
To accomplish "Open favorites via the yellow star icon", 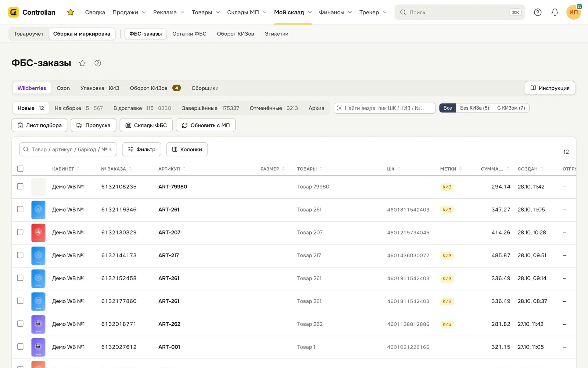I will coord(71,12).
